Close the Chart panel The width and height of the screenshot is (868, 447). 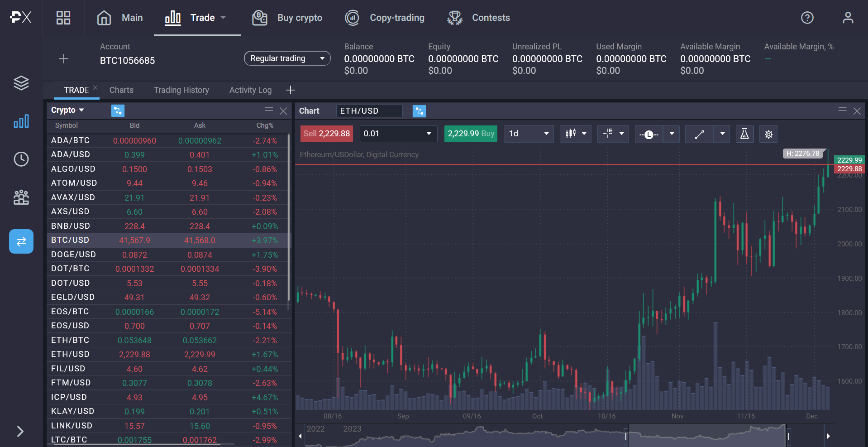857,111
